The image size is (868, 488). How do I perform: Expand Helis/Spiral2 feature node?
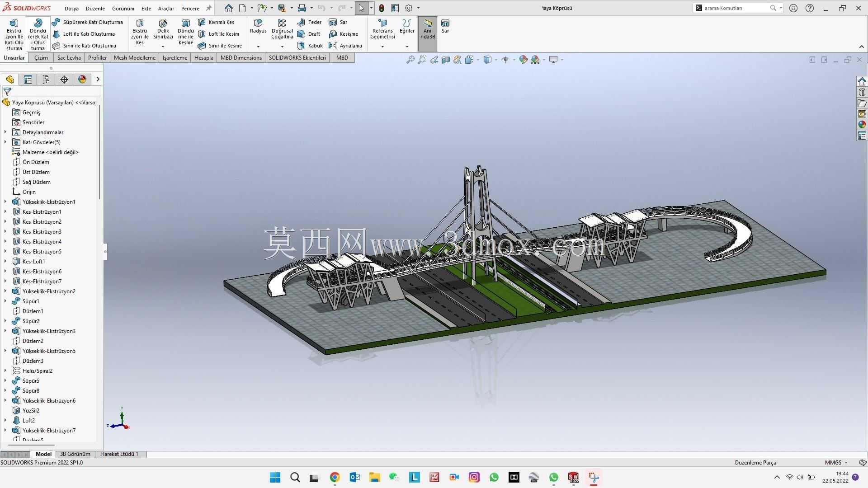click(x=5, y=371)
